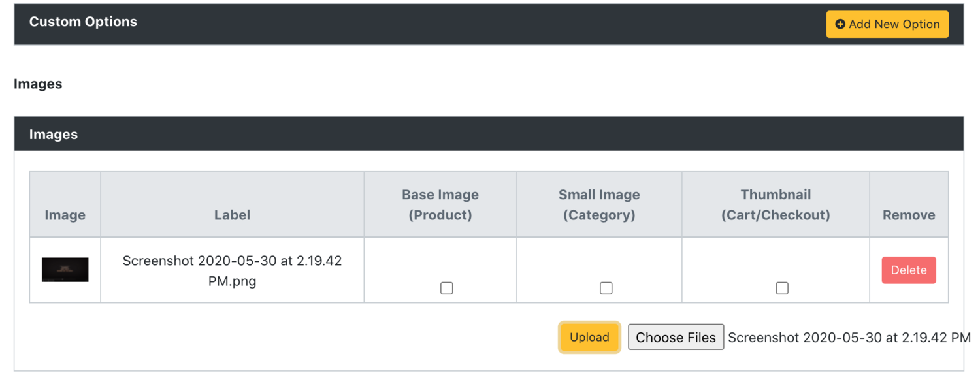Click the Image column header
This screenshot has width=980, height=382.
(x=65, y=215)
